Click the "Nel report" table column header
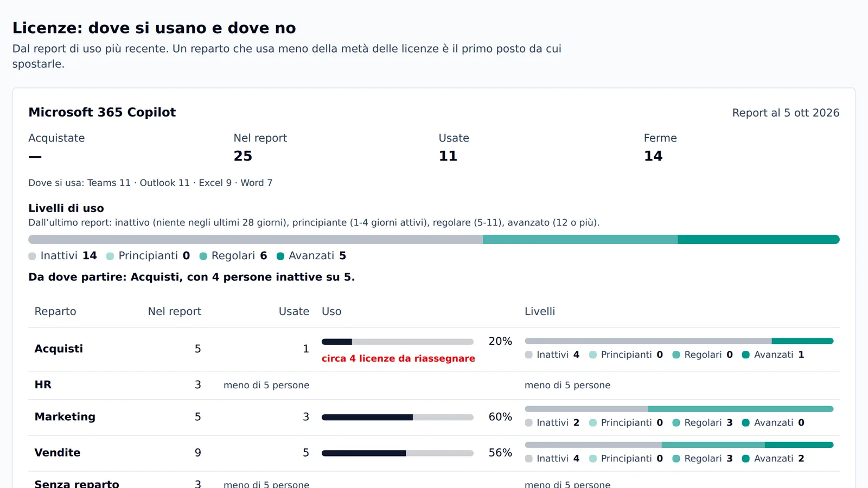 pos(174,311)
